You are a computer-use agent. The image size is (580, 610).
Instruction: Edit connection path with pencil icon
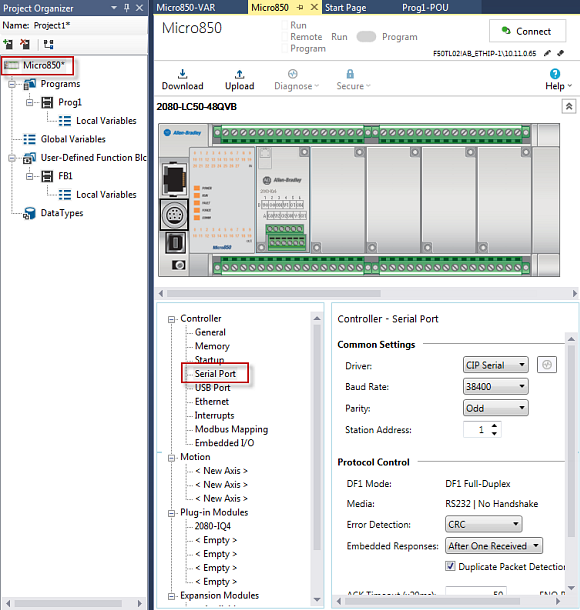[x=547, y=53]
